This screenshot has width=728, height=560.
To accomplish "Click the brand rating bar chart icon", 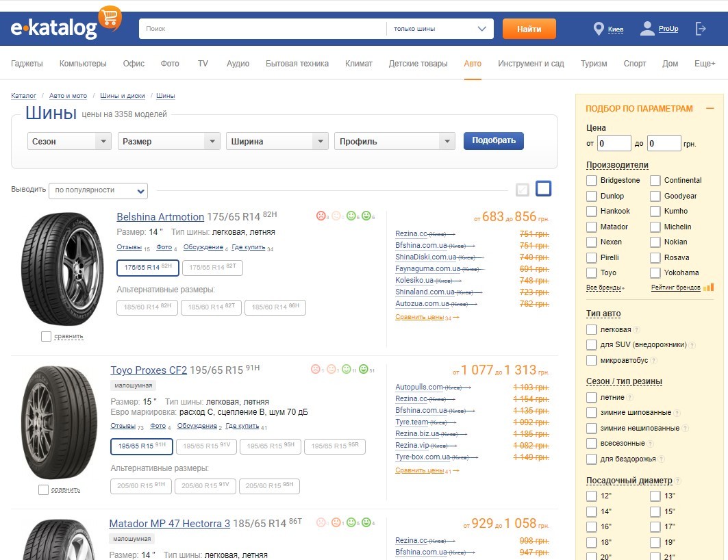I will click(x=708, y=288).
